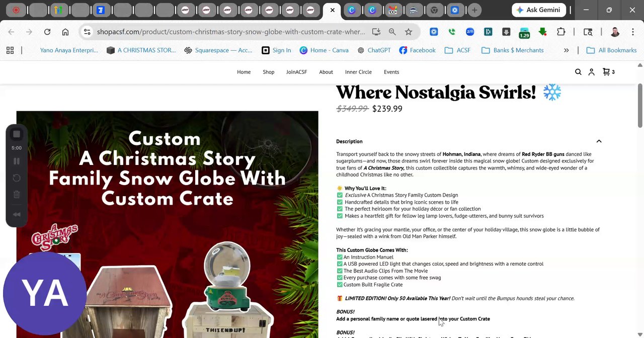644x338 pixels.
Task: Navigate back with the browser back arrow
Action: 11,32
